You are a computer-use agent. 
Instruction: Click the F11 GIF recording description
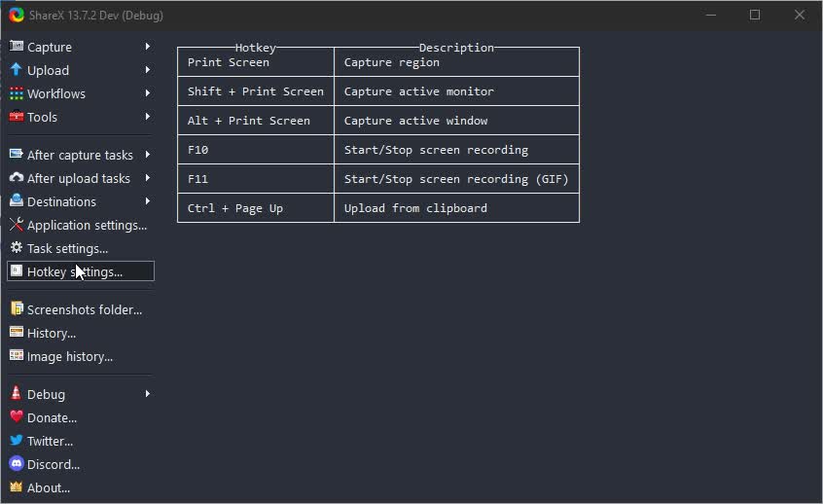pos(456,179)
